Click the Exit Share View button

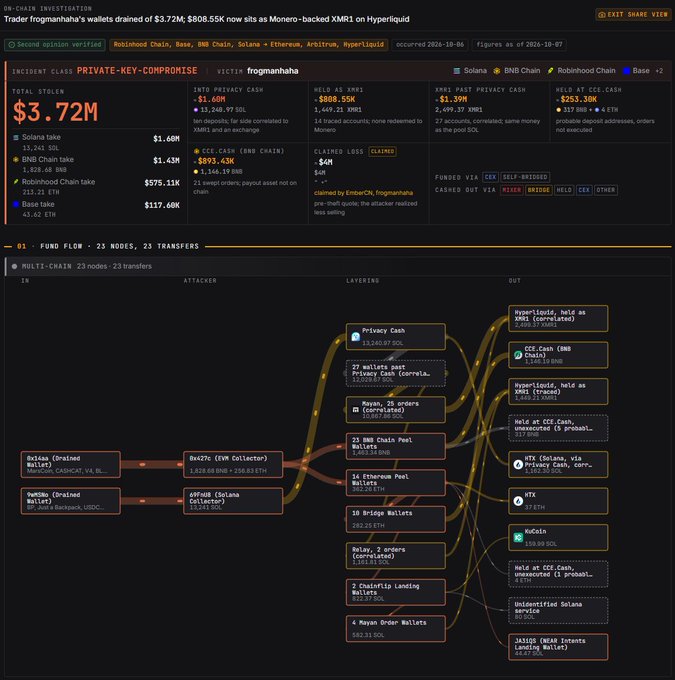point(633,15)
